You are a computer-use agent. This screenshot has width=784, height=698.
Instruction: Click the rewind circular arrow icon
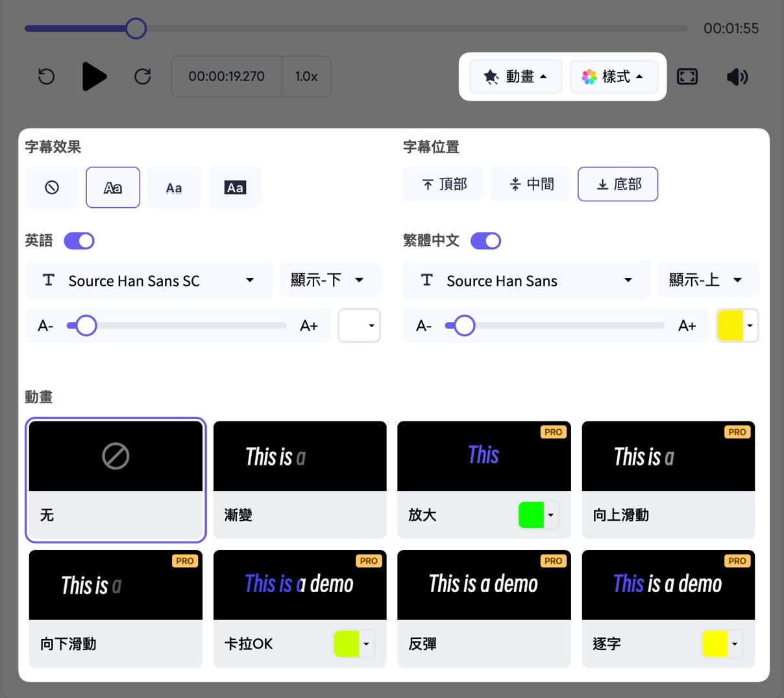pyautogui.click(x=47, y=77)
